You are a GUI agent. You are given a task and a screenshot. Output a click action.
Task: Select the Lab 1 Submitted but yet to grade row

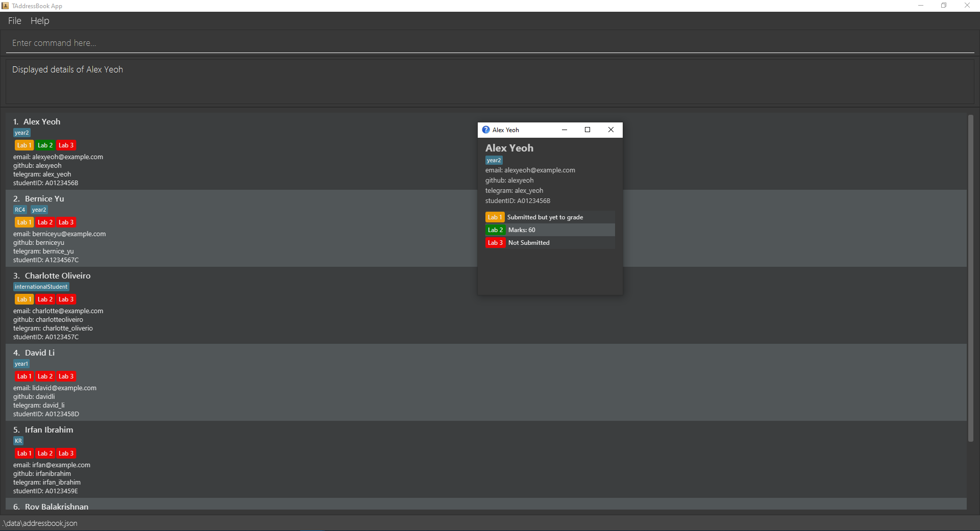click(550, 217)
